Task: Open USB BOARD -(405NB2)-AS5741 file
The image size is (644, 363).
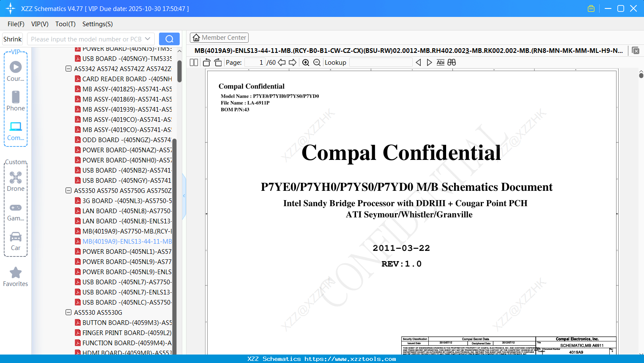Action: point(123,170)
